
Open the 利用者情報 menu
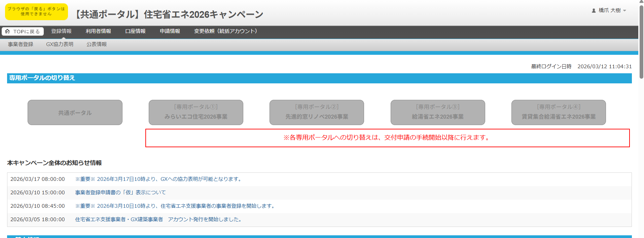pyautogui.click(x=98, y=31)
